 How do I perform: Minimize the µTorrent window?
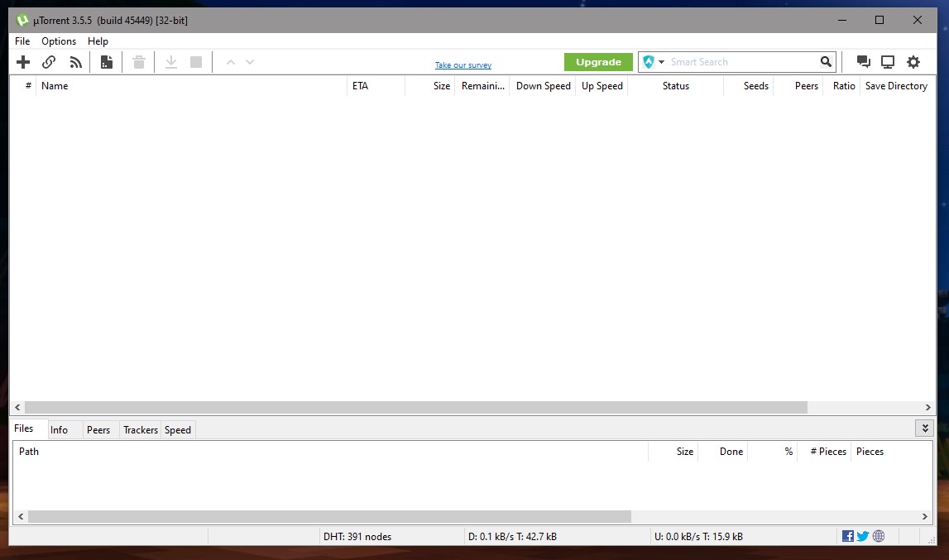click(x=842, y=20)
